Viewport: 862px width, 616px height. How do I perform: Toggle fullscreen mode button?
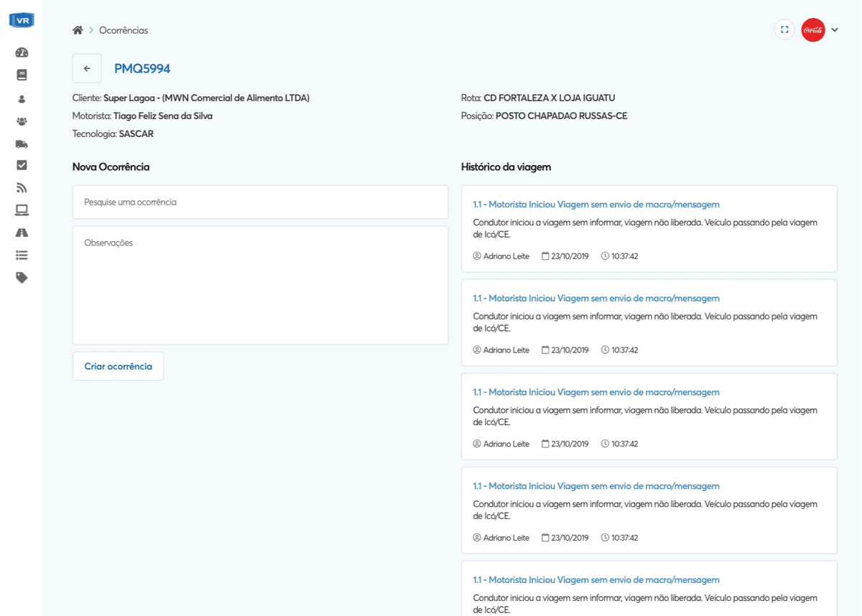[x=784, y=30]
